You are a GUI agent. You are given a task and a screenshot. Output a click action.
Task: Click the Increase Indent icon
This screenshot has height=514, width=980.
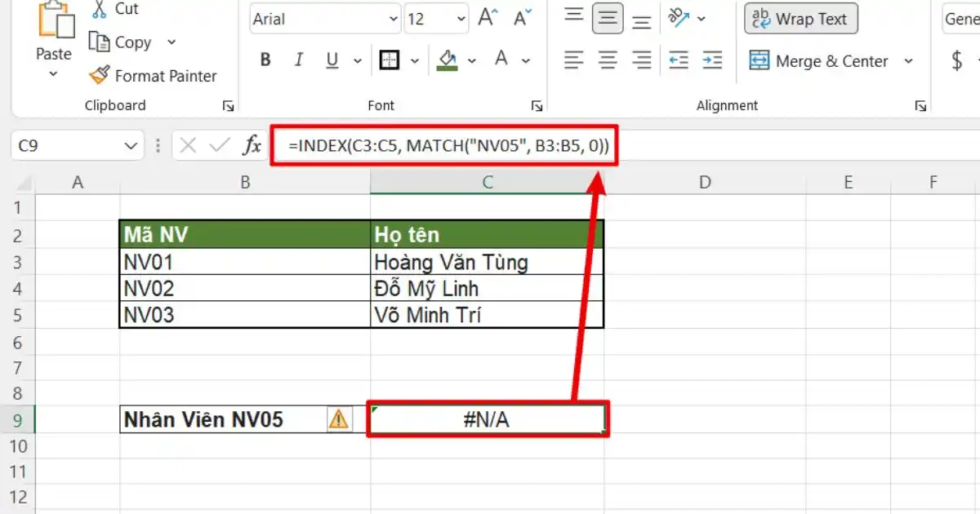712,60
